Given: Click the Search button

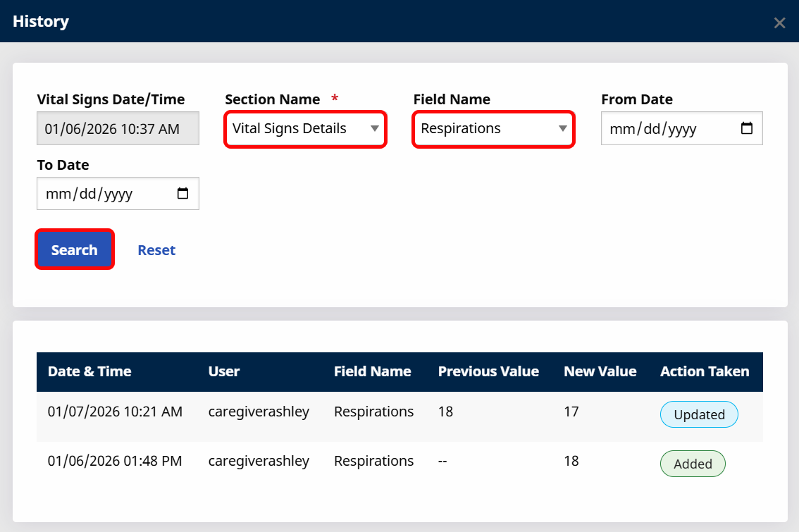Looking at the screenshot, I should pyautogui.click(x=75, y=249).
